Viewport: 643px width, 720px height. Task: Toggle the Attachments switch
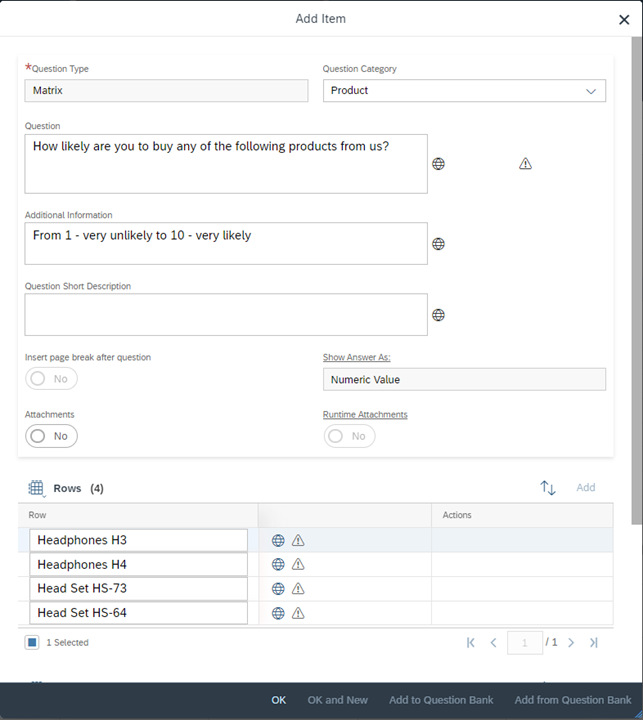[x=51, y=436]
